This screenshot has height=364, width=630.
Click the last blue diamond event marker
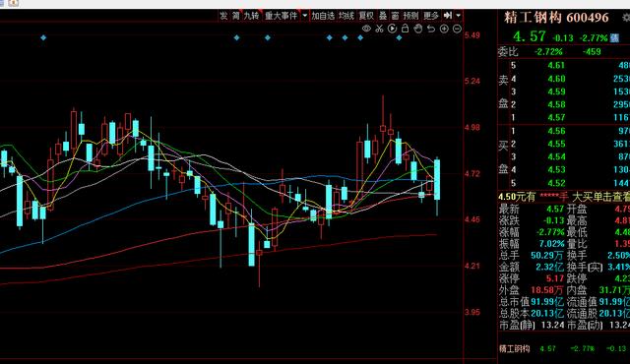[399, 37]
